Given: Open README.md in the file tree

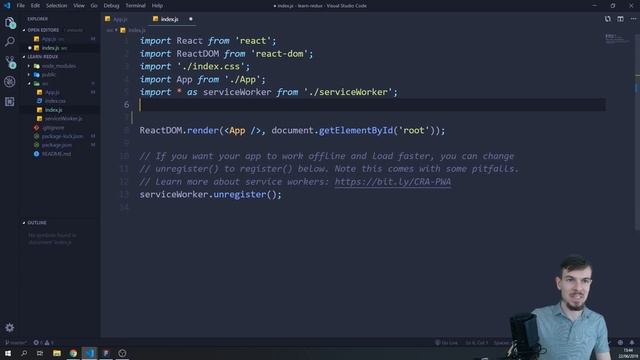Looking at the screenshot, I should pos(56,154).
